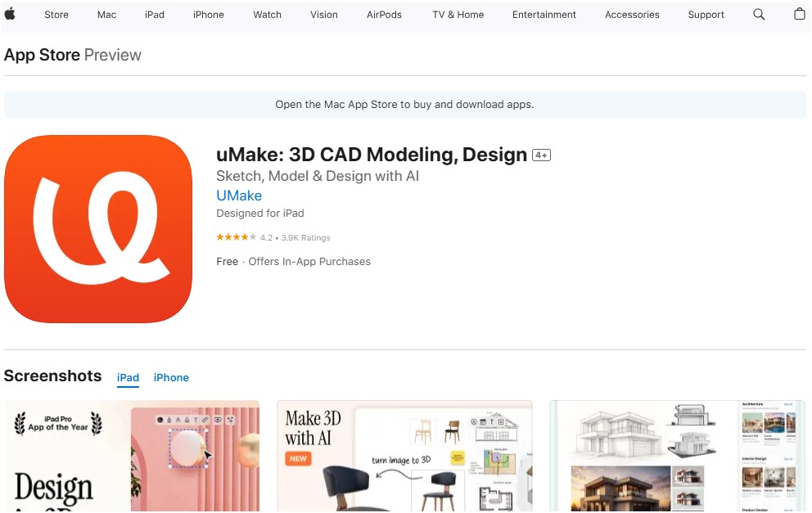
Task: Open the architecture houses screenshot
Action: (x=678, y=456)
